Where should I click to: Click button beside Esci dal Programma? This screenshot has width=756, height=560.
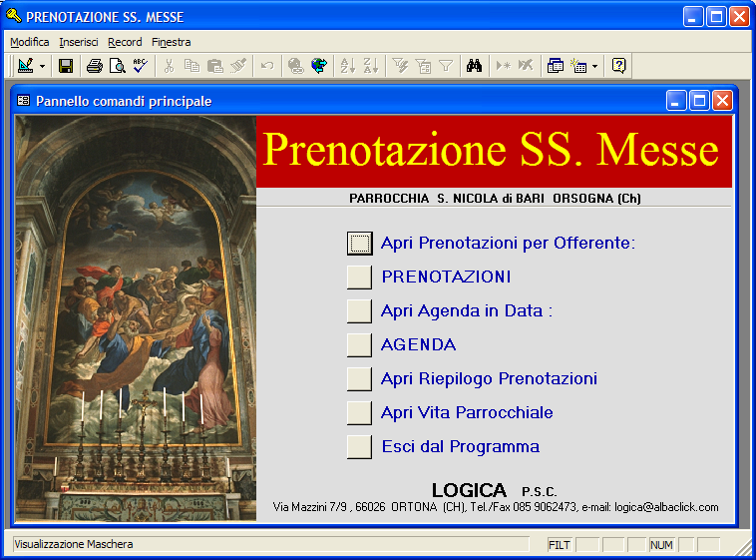tap(360, 446)
